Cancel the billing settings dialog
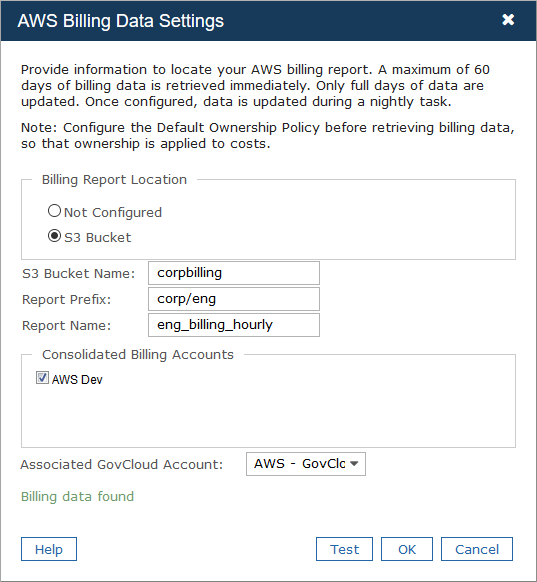Screen dimensions: 537x582 pos(477,549)
